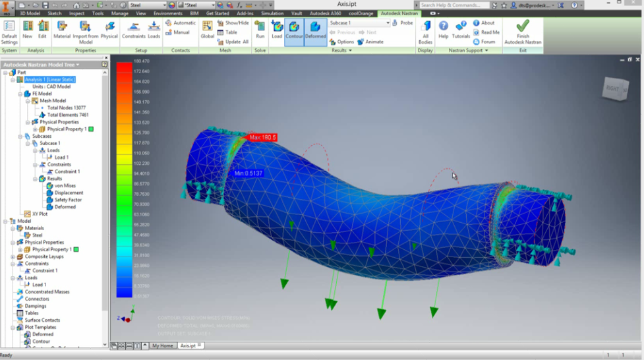Select Manual contacts option
The image size is (644, 360).
pos(178,32)
